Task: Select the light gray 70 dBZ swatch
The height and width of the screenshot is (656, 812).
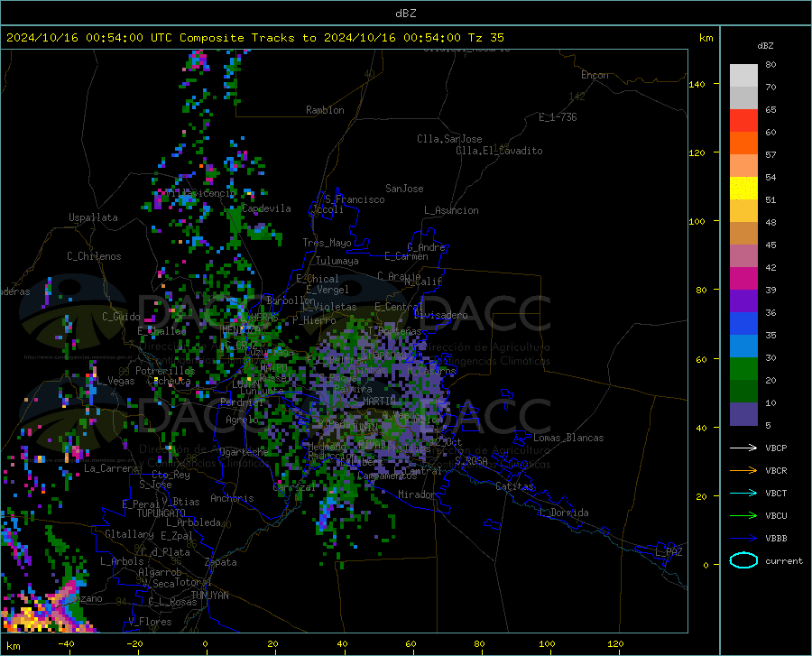Action: pos(743,76)
